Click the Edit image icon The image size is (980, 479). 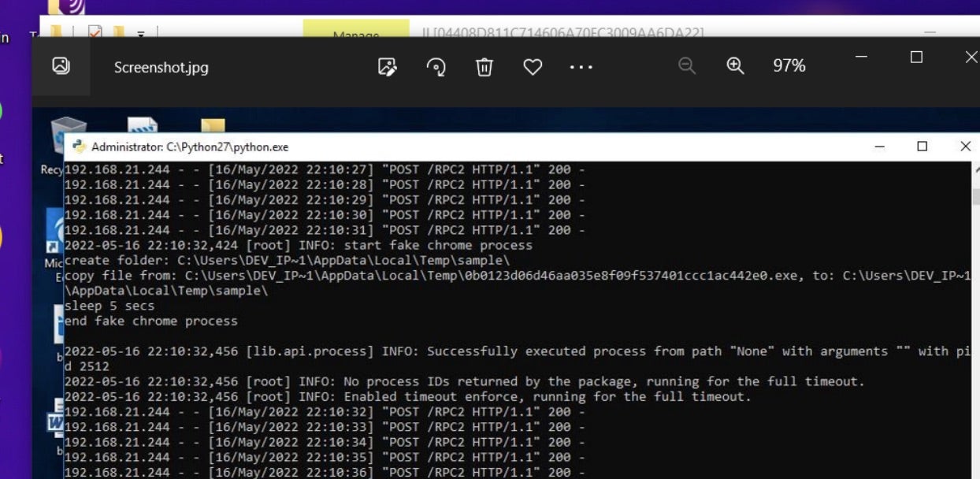pyautogui.click(x=387, y=67)
